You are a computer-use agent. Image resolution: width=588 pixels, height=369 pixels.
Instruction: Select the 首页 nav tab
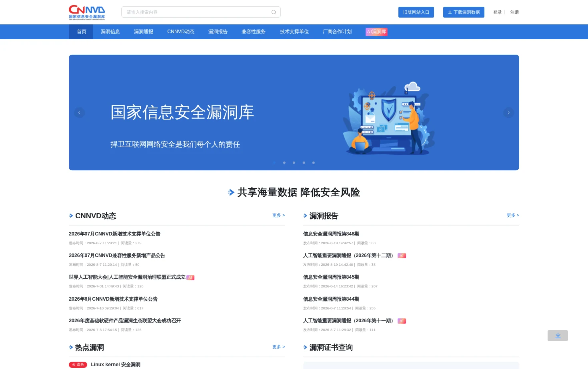81,32
